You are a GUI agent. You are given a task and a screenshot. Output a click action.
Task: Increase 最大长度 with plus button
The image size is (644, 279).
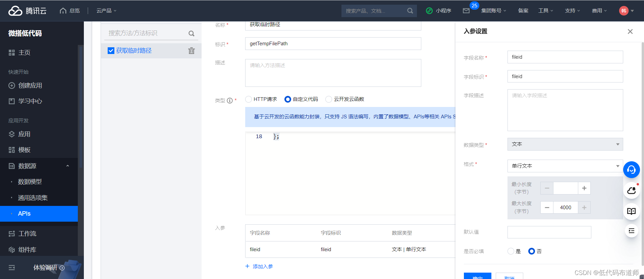pyautogui.click(x=584, y=208)
